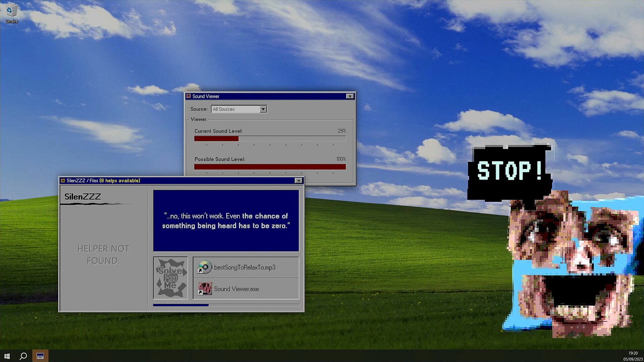This screenshot has width=644, height=362.
Task: Select the Sound Viewer.exe file label
Action: 236,289
